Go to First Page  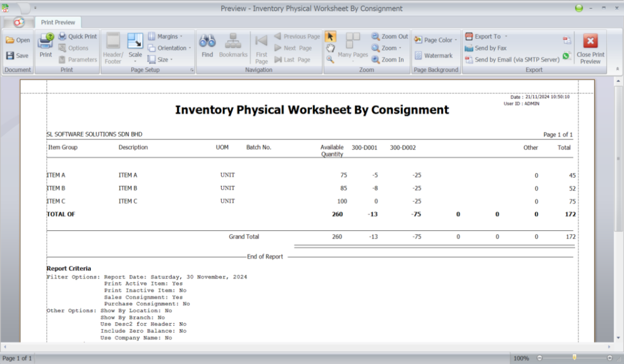coord(262,48)
